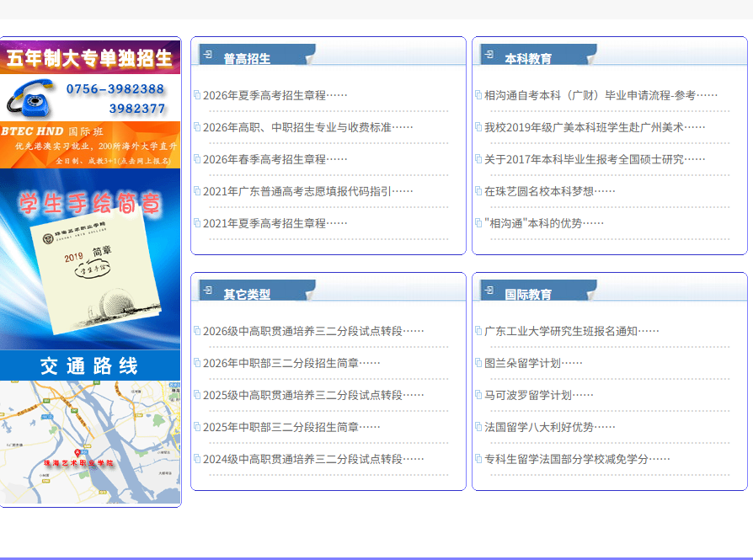The height and width of the screenshot is (560, 753).
Task: Click document icon next to 图兰朵留学计划
Action: pyautogui.click(x=478, y=363)
